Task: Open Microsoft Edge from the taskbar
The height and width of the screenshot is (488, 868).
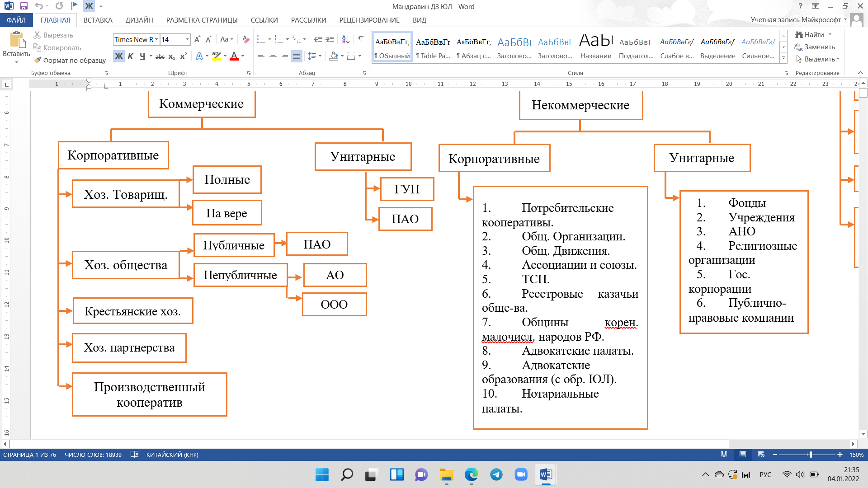Action: tap(472, 474)
